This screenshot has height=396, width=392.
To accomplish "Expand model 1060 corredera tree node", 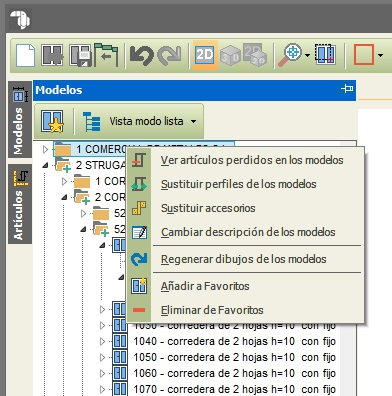I will 102,373.
